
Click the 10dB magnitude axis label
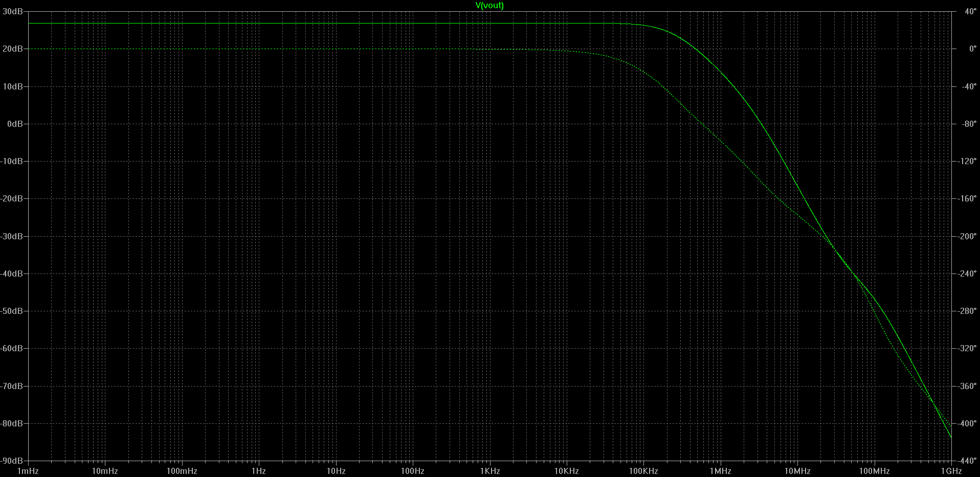click(12, 86)
